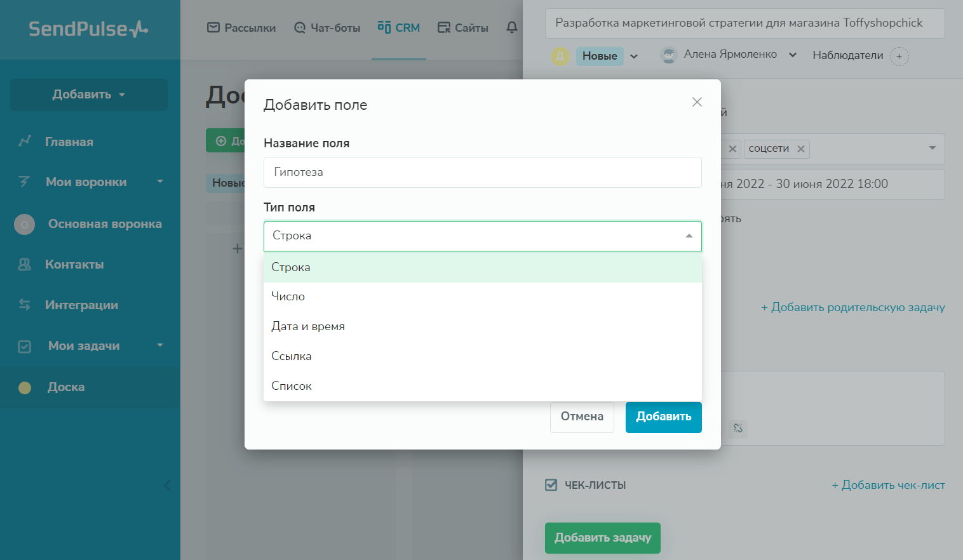The height and width of the screenshot is (560, 963).
Task: Collapse the Тип поля dropdown
Action: point(689,236)
